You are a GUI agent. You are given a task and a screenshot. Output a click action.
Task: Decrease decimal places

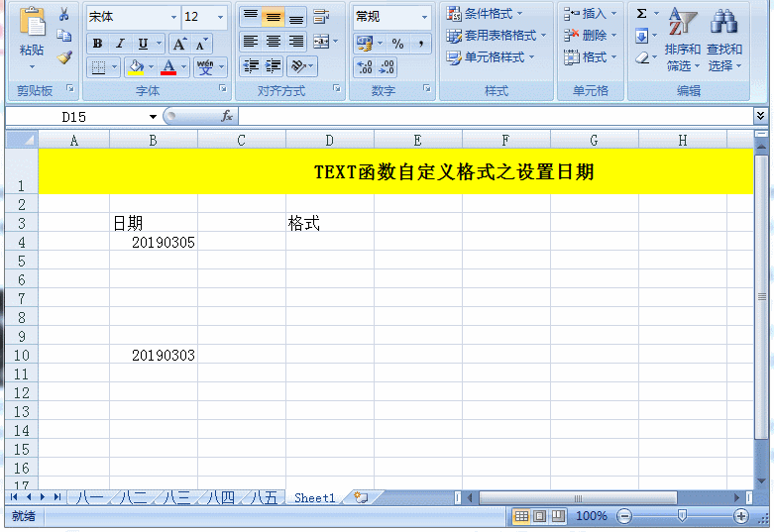[387, 66]
